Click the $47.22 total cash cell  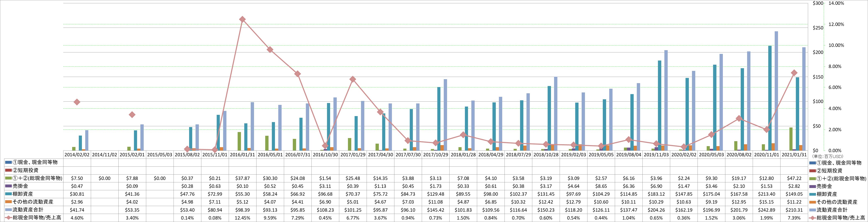click(794, 178)
